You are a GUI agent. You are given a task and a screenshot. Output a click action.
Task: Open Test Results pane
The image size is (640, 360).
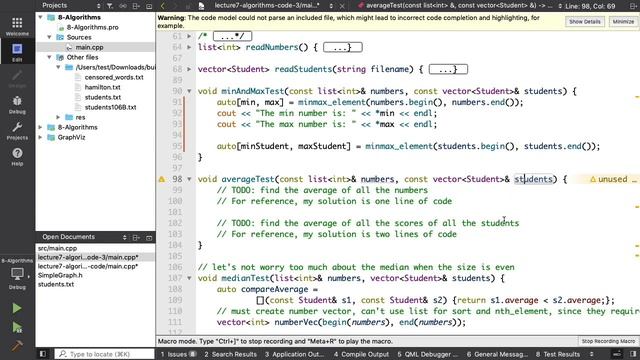pyautogui.click(x=558, y=354)
